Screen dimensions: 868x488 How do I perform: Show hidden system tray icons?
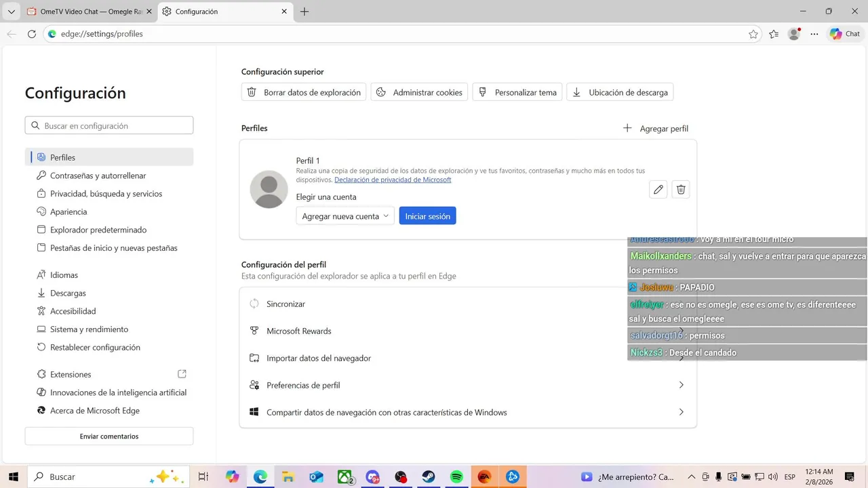pyautogui.click(x=692, y=476)
